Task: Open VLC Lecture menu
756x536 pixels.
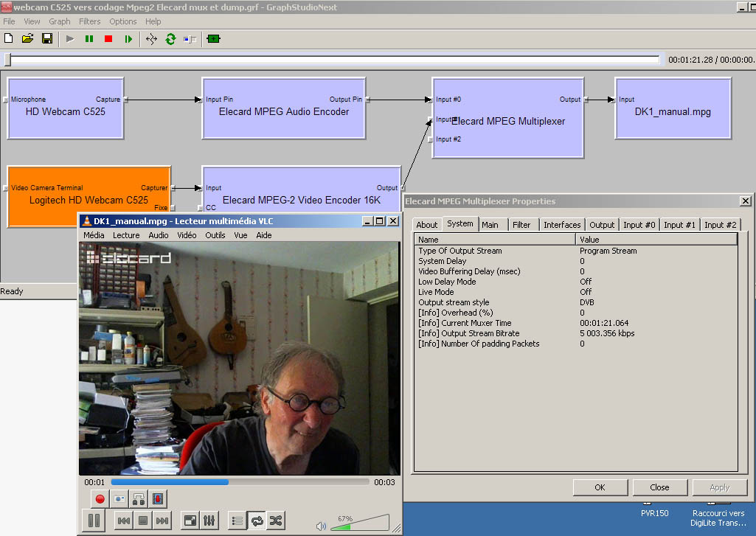Action: coord(126,235)
